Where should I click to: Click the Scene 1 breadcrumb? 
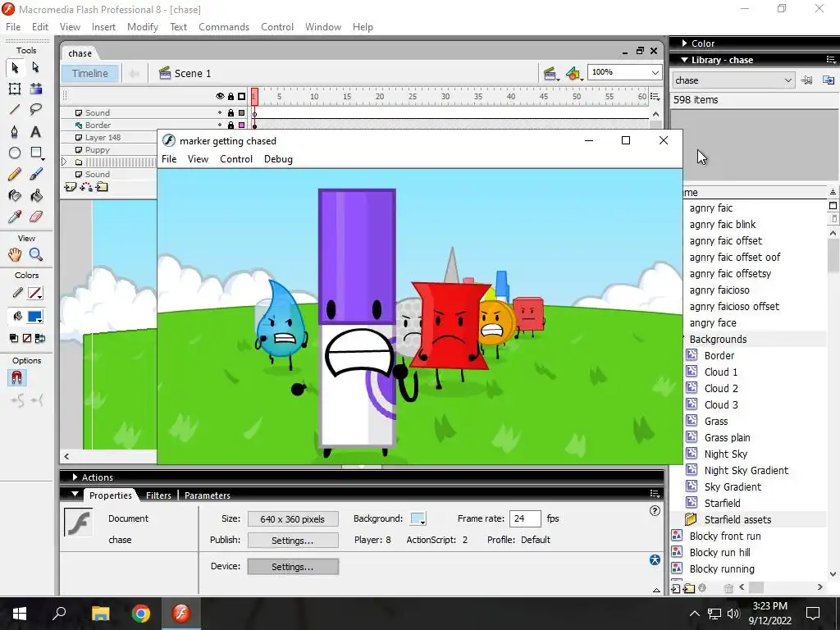[185, 73]
